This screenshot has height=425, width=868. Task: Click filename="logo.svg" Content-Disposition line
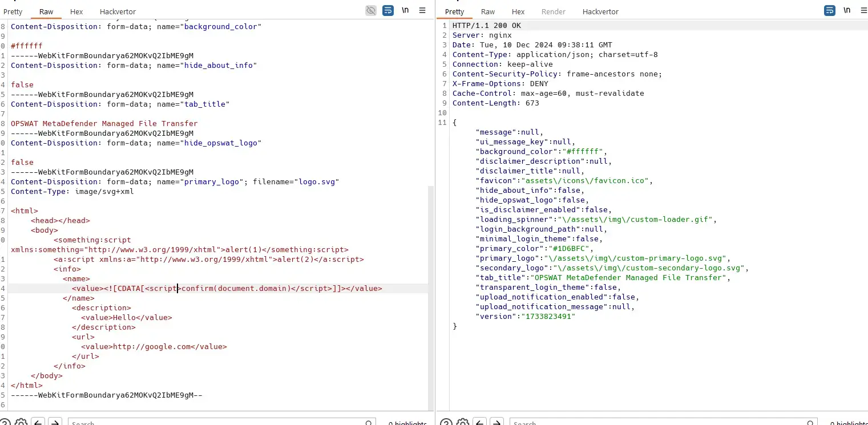tap(175, 181)
